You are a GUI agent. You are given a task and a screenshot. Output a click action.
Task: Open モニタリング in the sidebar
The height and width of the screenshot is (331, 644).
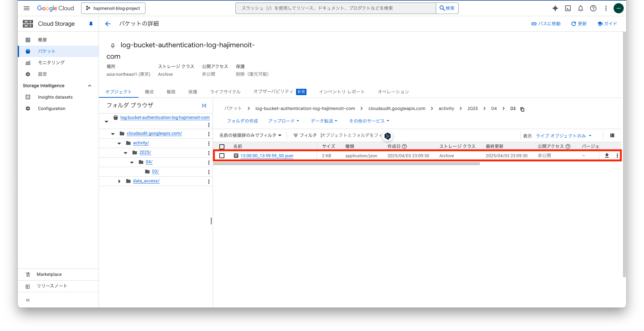click(58, 63)
